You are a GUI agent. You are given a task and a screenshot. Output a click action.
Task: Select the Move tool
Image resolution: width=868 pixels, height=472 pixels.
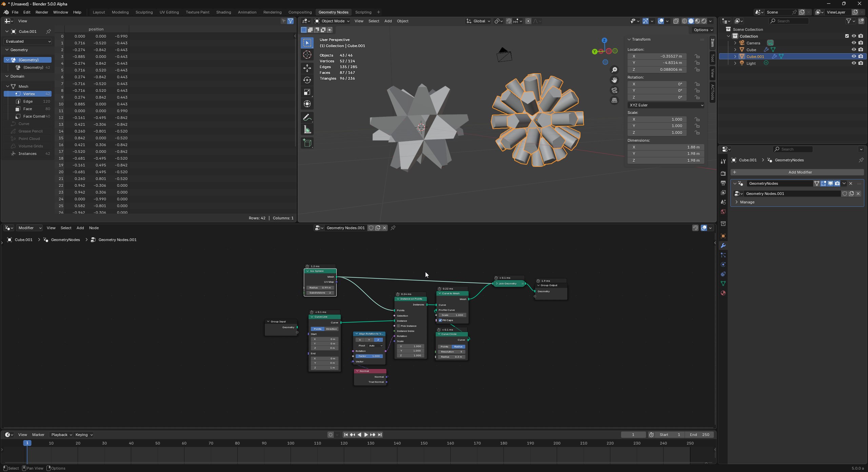click(x=307, y=68)
